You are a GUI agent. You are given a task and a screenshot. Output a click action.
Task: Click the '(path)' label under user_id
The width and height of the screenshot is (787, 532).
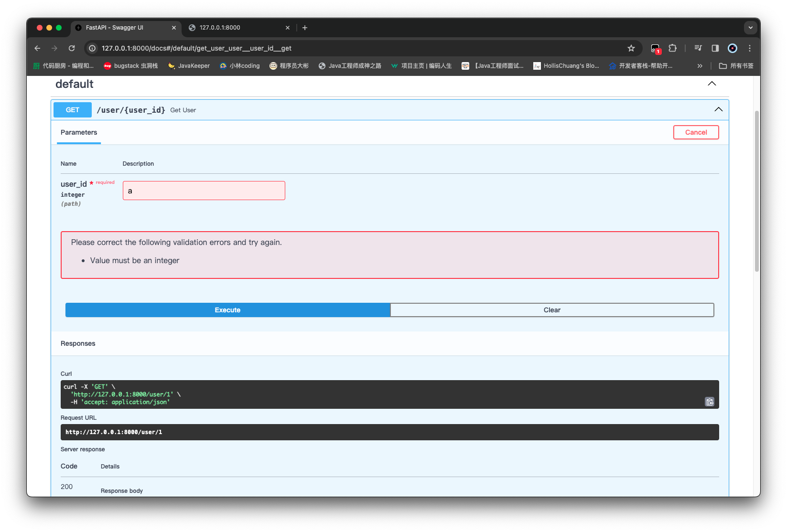click(71, 204)
